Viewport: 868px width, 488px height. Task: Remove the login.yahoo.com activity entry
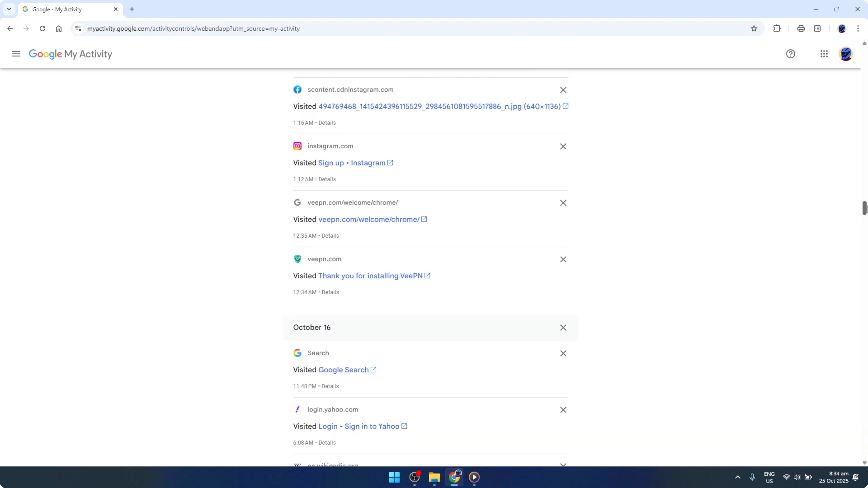563,410
